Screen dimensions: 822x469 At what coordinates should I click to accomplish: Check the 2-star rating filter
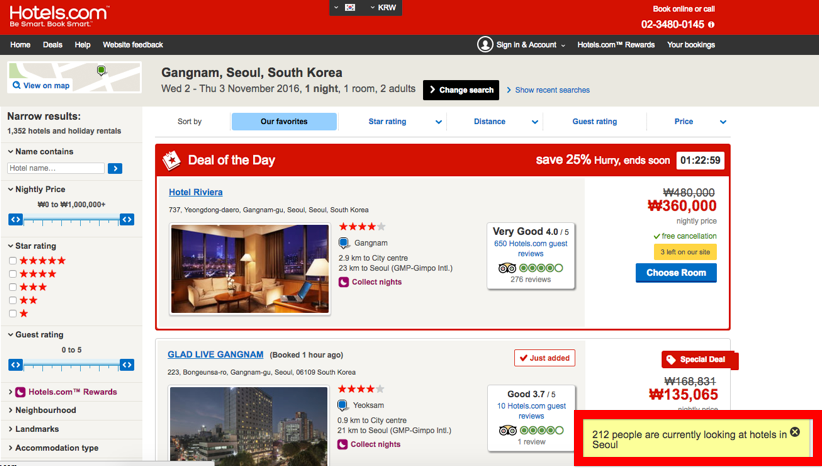13,300
